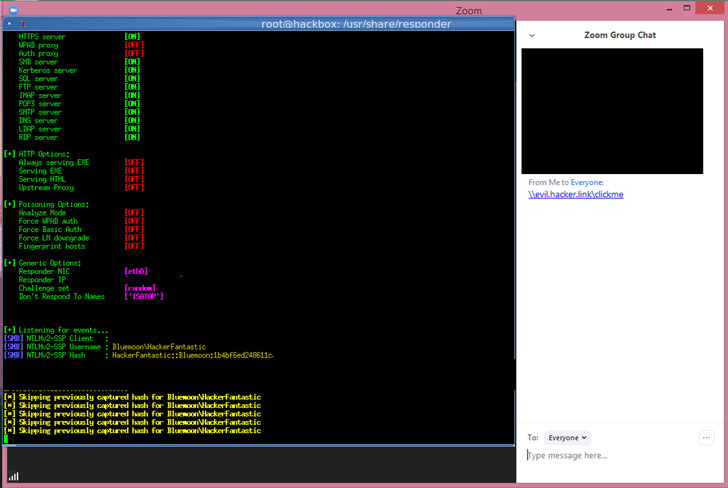Click the signal strength bars icon

[13, 476]
